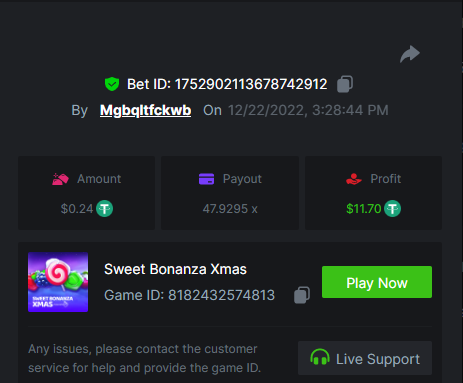Open the Sweet Bonanza Xmas thumbnail
Screen dimensions: 463x383
pos(58,282)
